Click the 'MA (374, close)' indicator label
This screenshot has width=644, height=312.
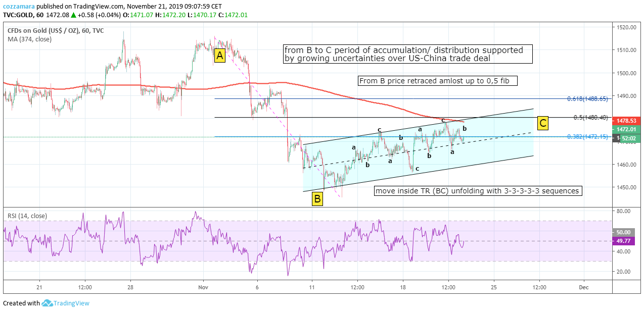click(x=29, y=39)
